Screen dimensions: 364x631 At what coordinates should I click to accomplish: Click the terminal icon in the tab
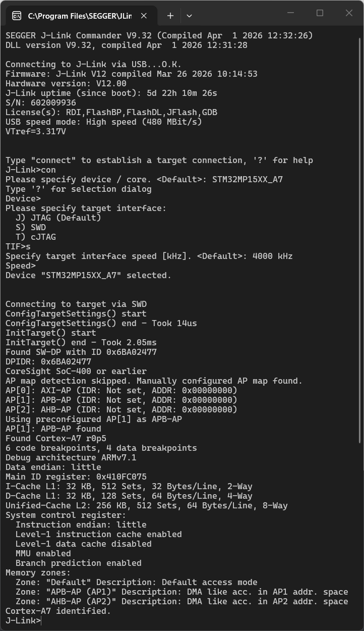[x=17, y=16]
